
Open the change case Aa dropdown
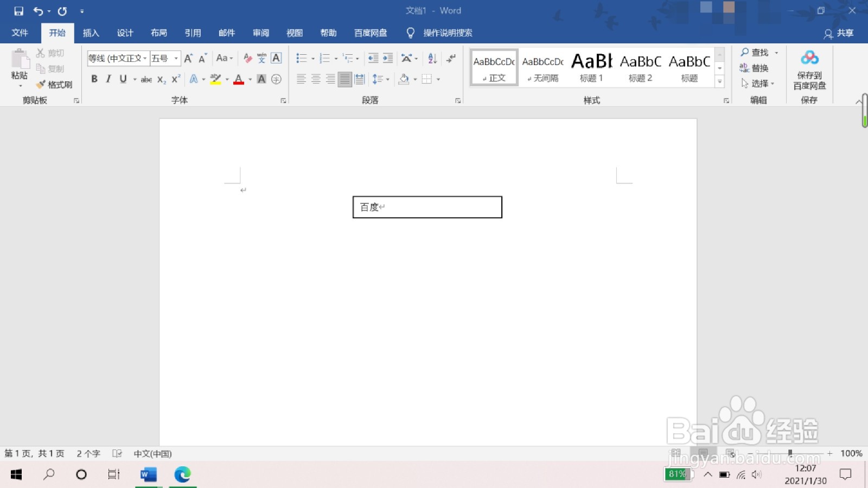click(x=225, y=59)
